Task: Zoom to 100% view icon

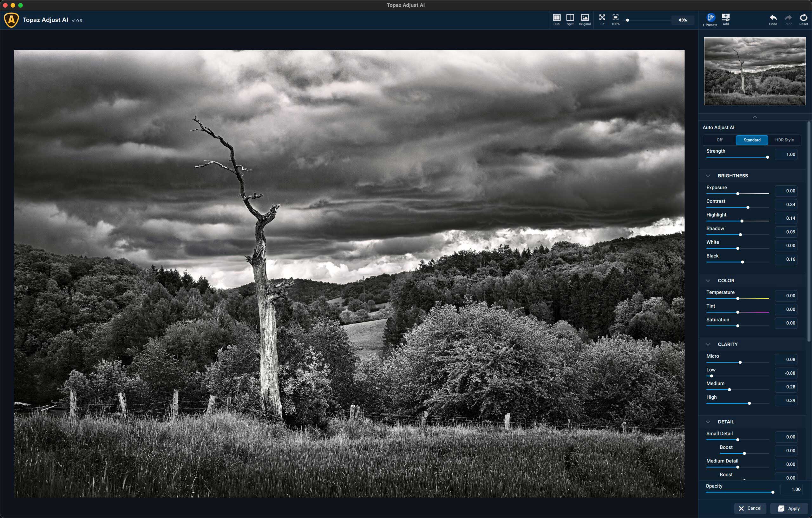Action: [x=615, y=19]
